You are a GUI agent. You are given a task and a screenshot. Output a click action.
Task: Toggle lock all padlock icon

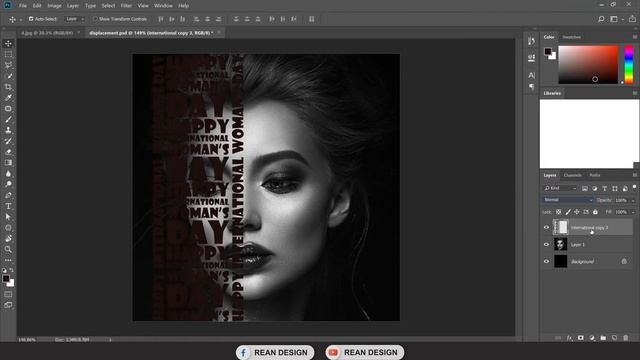[595, 212]
